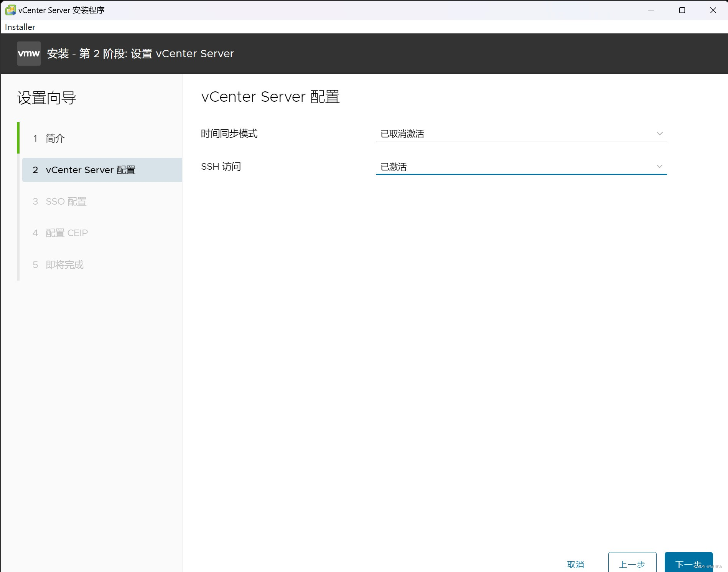
Task: Click the maximize window icon
Action: click(682, 10)
